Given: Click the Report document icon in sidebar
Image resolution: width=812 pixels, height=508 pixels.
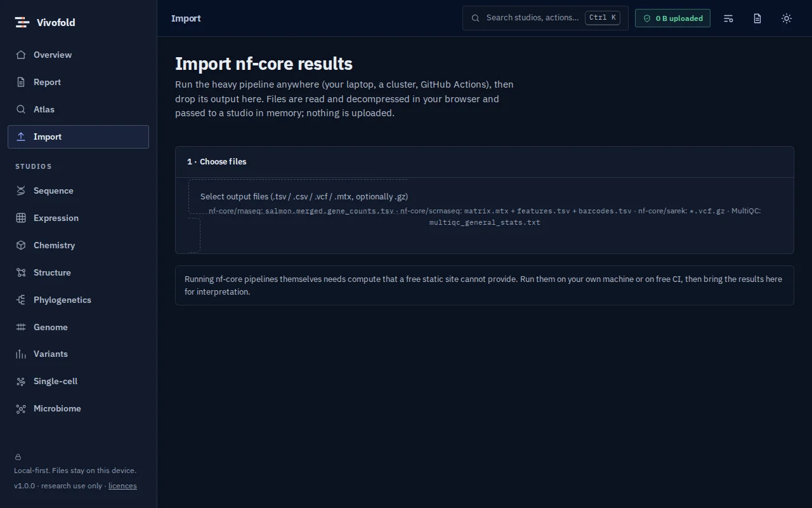Looking at the screenshot, I should tap(21, 82).
